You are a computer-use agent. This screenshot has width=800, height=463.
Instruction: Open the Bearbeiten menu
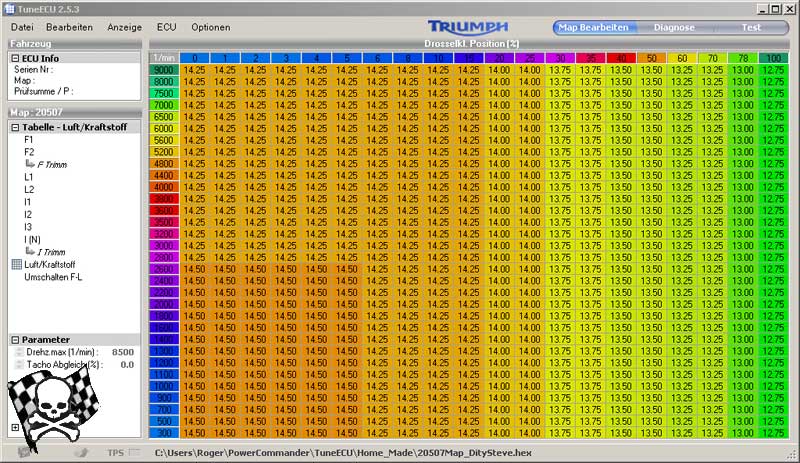[69, 27]
